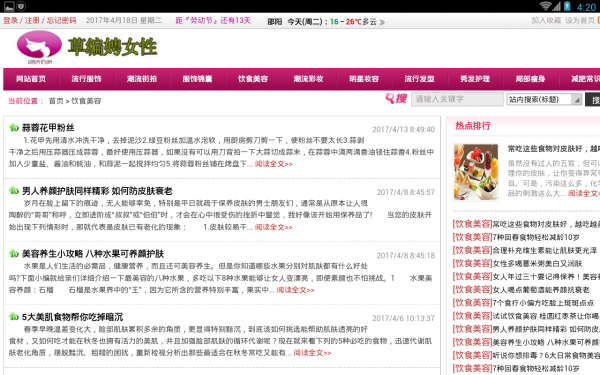Open 潮流街拍 navigation tab

coord(142,79)
